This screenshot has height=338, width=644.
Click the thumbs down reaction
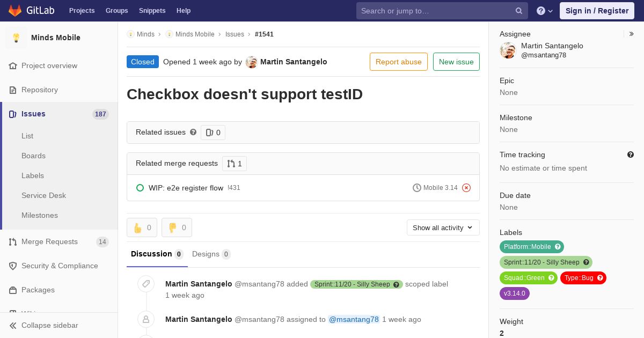[x=177, y=227]
